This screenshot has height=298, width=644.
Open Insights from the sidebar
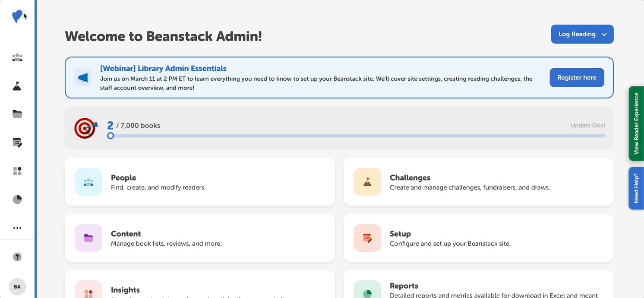coord(17,171)
